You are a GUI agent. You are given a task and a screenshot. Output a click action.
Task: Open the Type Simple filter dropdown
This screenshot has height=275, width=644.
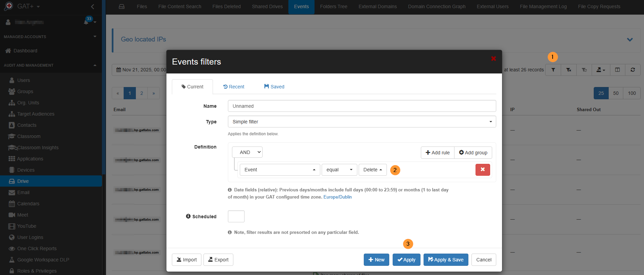click(362, 122)
